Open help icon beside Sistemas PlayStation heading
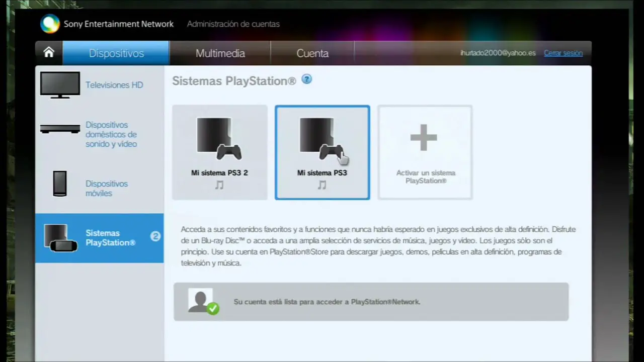This screenshot has width=644, height=362. coord(306,79)
